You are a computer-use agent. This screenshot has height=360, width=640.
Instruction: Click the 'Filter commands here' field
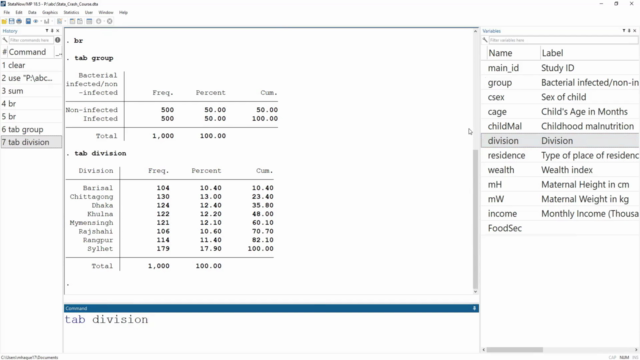[31, 40]
